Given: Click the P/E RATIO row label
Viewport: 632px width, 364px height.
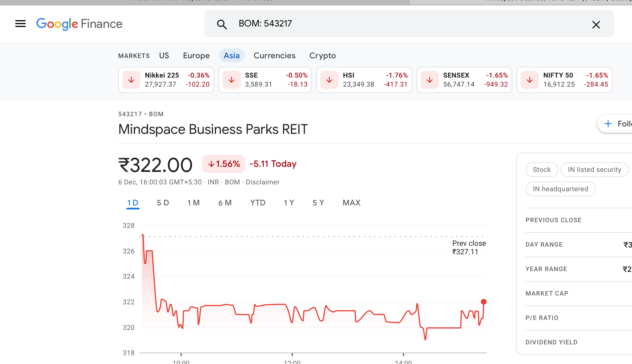Looking at the screenshot, I should pos(542,318).
